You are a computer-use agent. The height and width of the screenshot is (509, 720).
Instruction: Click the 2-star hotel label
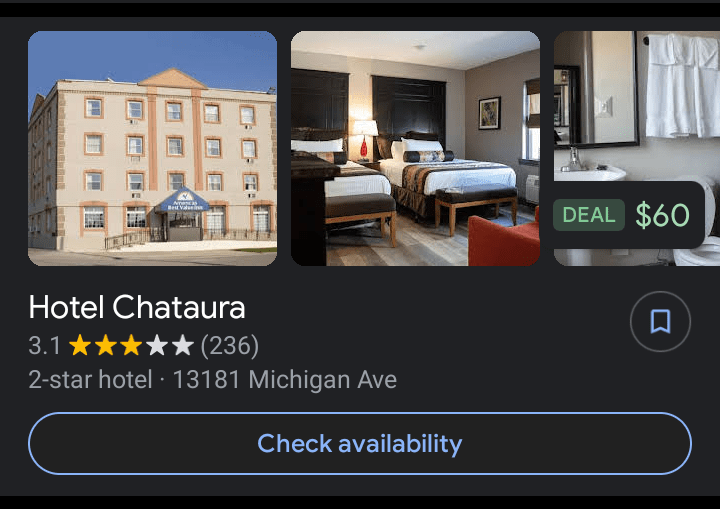pos(90,380)
